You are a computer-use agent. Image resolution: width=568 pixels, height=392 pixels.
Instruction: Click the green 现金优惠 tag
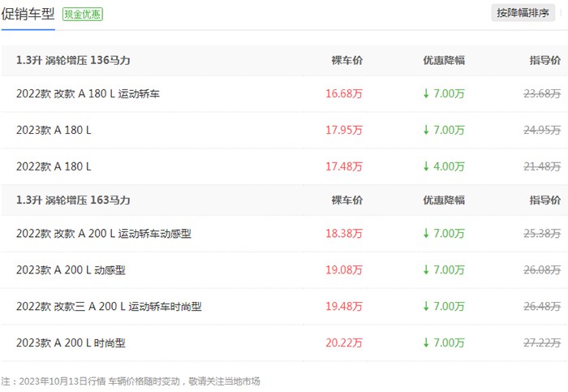[x=83, y=14]
